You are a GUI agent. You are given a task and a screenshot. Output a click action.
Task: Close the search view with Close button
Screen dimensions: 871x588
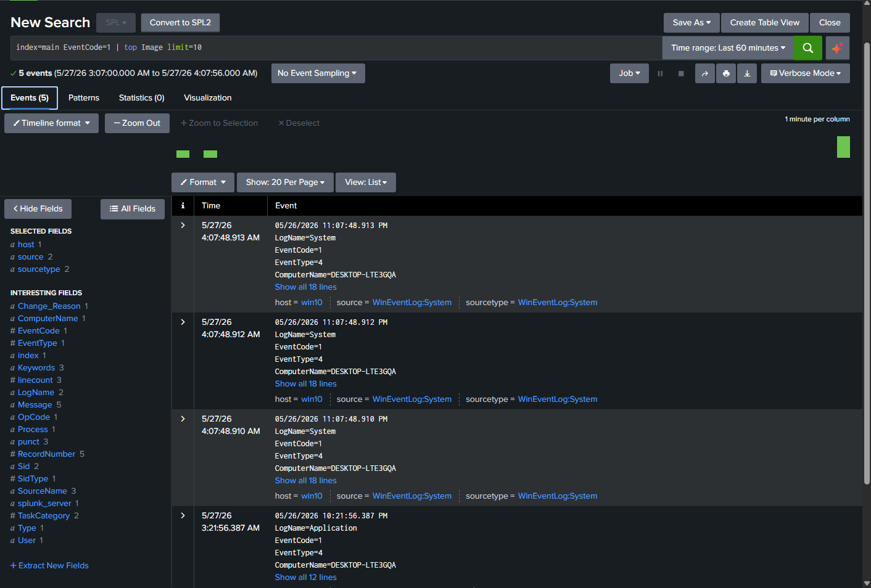830,23
